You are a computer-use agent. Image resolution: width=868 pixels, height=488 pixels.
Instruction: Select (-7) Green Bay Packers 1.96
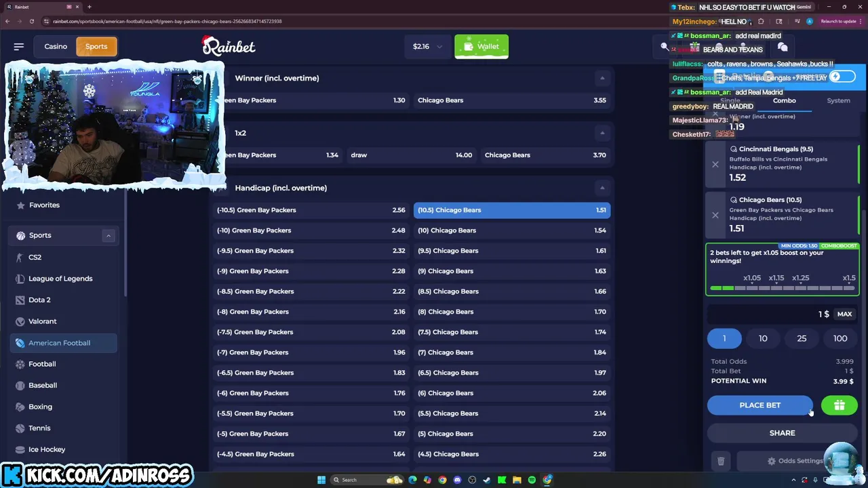coord(311,352)
